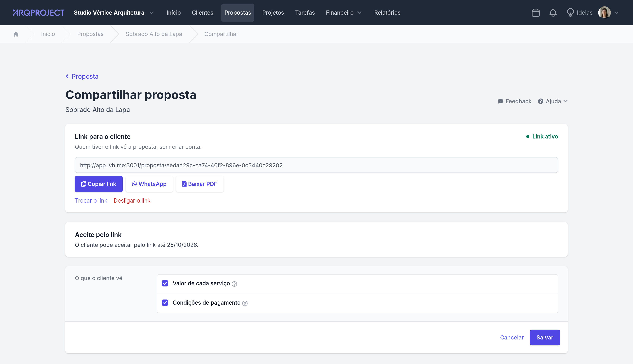Show help tooltip for Condições de pagamento
Image resolution: width=633 pixels, height=364 pixels.
(x=245, y=303)
